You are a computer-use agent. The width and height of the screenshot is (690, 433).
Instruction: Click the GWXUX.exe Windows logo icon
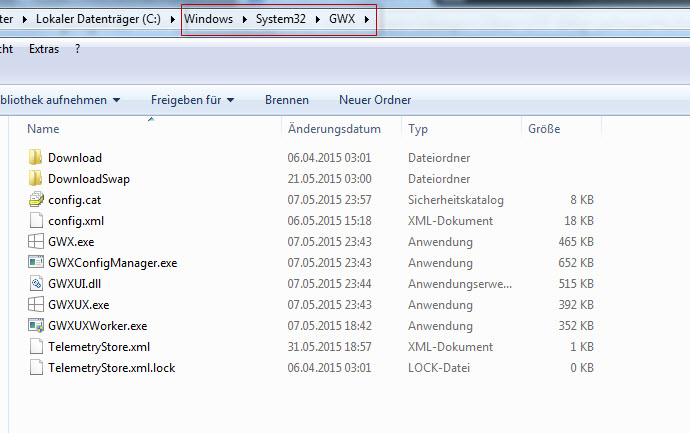pyautogui.click(x=36, y=304)
